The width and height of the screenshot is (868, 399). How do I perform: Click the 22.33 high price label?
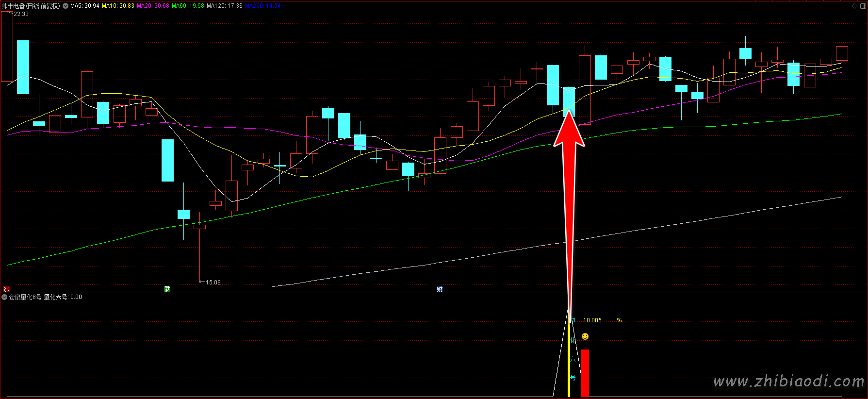(21, 14)
